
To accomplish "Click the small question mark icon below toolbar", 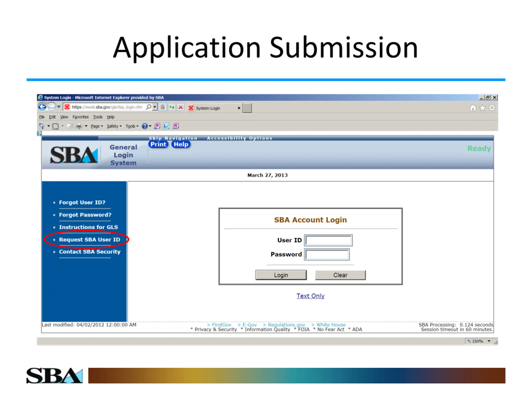I will [39, 133].
